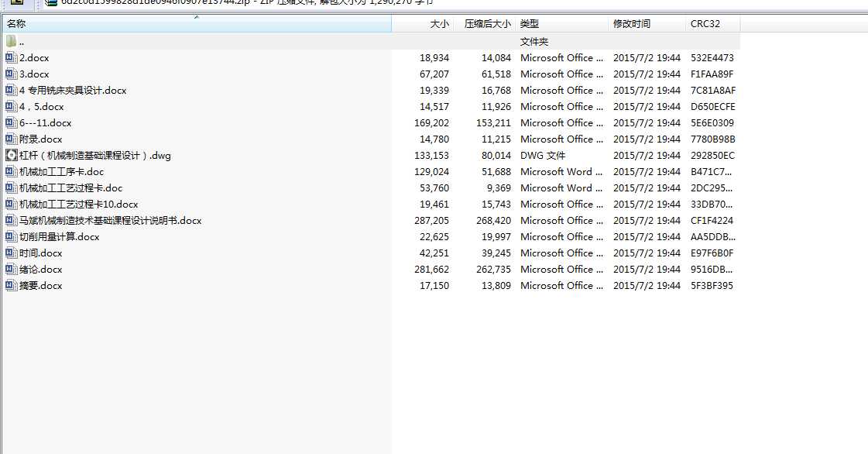Select file 机械加工工艺过程卡.doc
Screen dimensions: 868x454
click(x=71, y=187)
